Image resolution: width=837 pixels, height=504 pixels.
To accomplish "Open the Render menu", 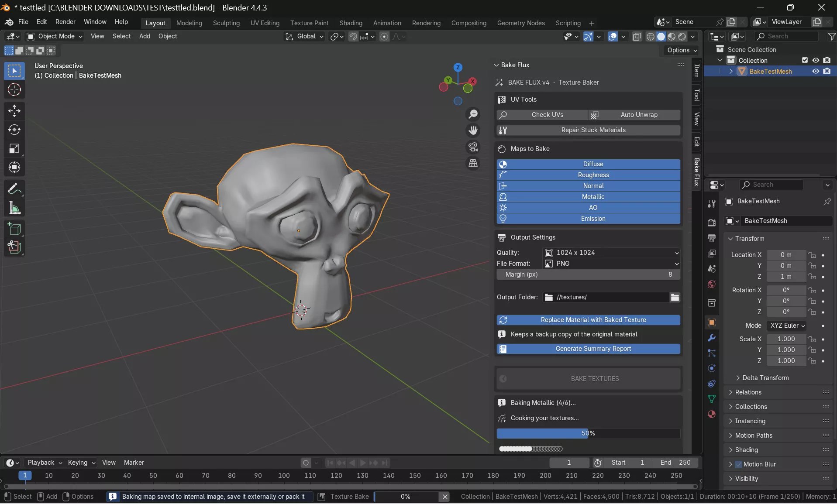I will coord(65,22).
